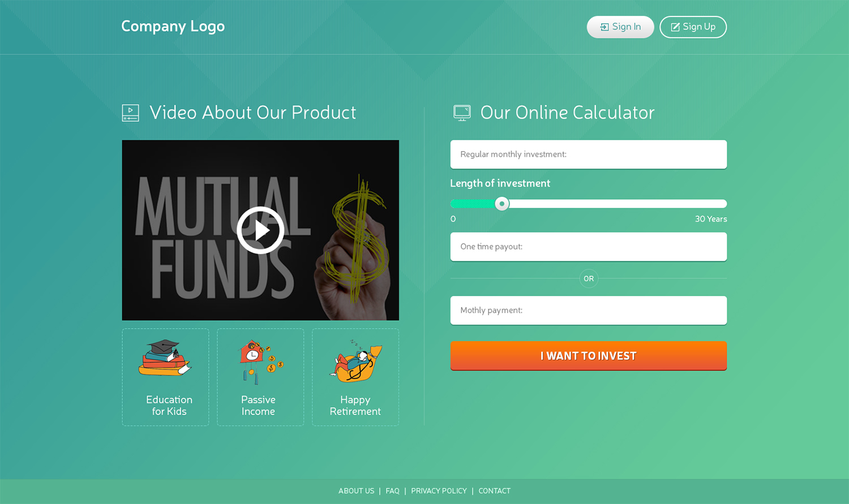Click the monitor icon beside Online Calculator
This screenshot has height=504, width=849.
tap(462, 113)
